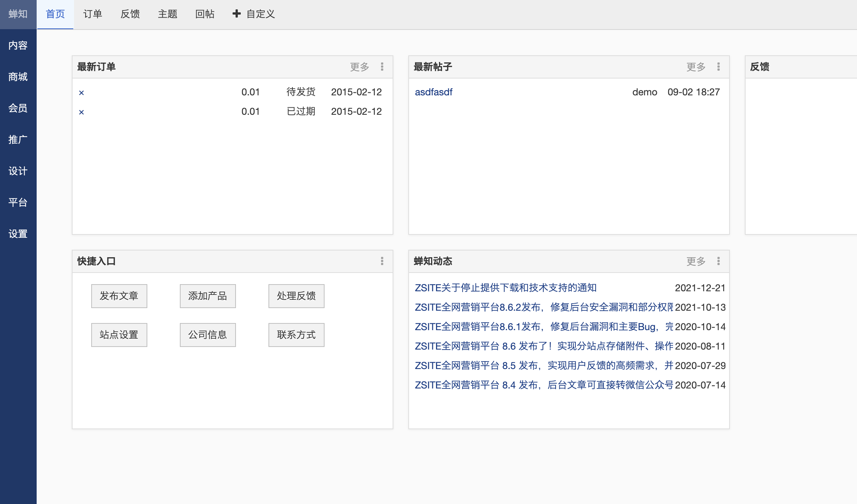
Task: Open the 最新订单 panel options menu
Action: [382, 67]
